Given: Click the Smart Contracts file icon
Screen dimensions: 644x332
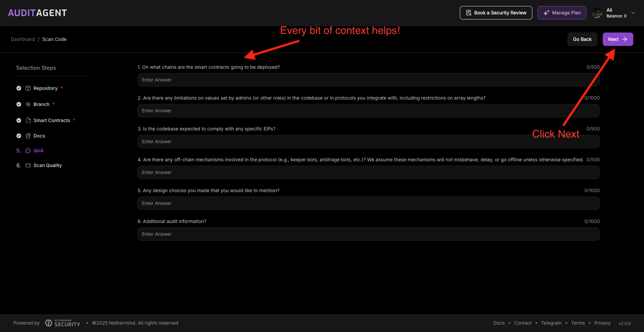Looking at the screenshot, I should tap(28, 120).
